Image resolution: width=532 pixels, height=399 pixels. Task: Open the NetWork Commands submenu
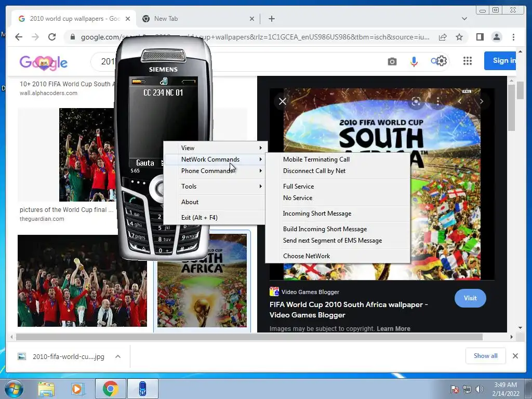[x=215, y=159]
